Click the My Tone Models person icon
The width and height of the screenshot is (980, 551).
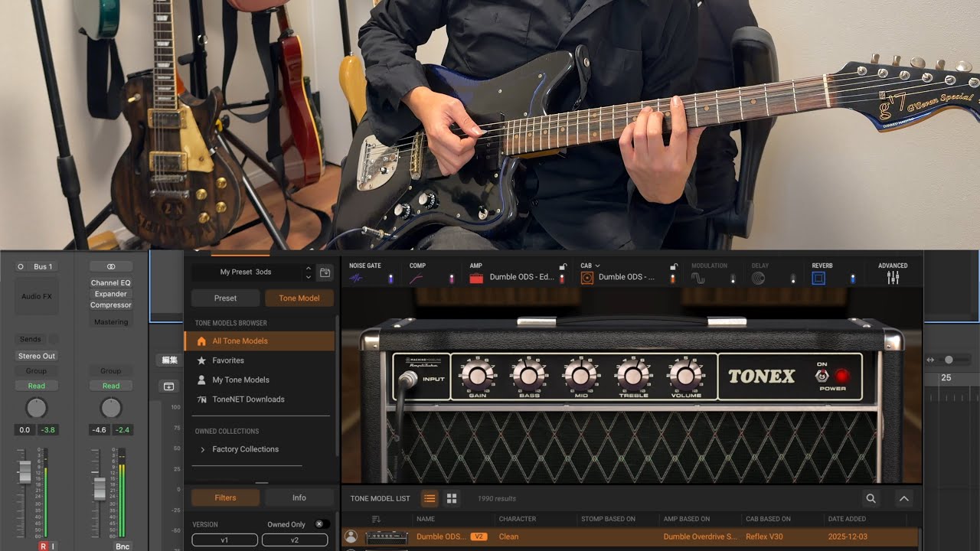tap(201, 380)
